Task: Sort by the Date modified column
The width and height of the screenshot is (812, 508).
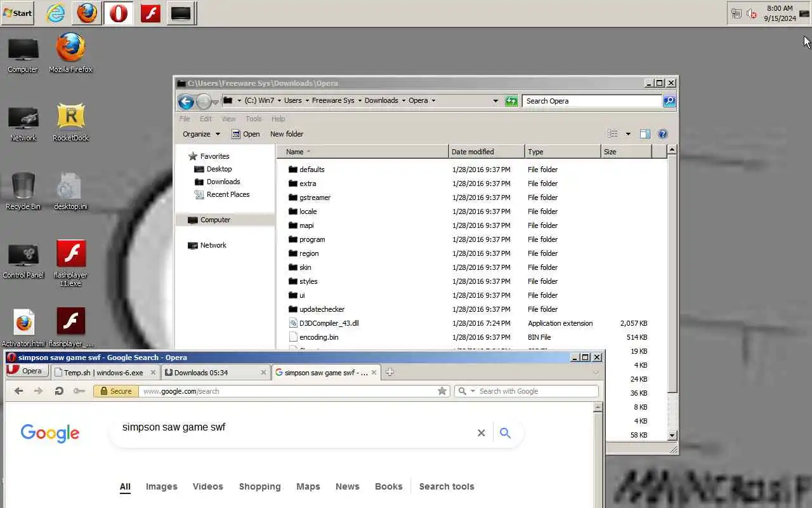Action: click(x=487, y=152)
